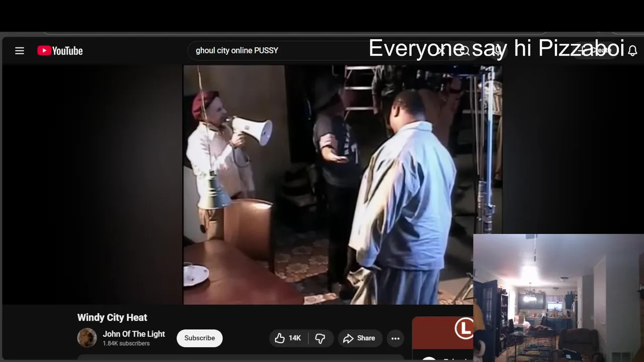This screenshot has height=362, width=644.
Task: Open the YouTube hamburger guide menu
Action: (20, 51)
